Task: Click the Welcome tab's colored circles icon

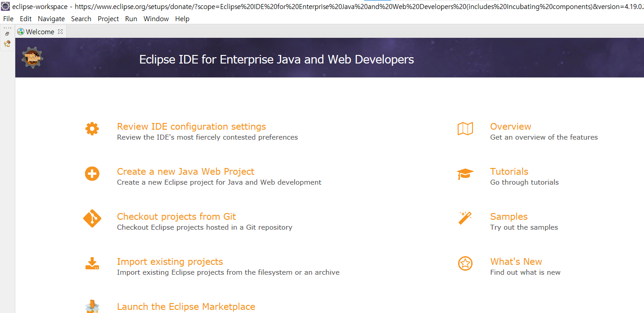Action: pos(21,32)
